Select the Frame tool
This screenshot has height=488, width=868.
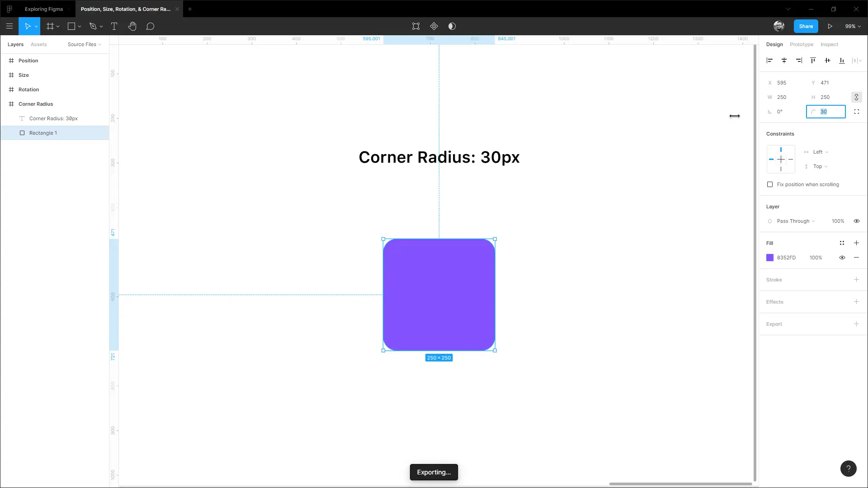click(51, 26)
